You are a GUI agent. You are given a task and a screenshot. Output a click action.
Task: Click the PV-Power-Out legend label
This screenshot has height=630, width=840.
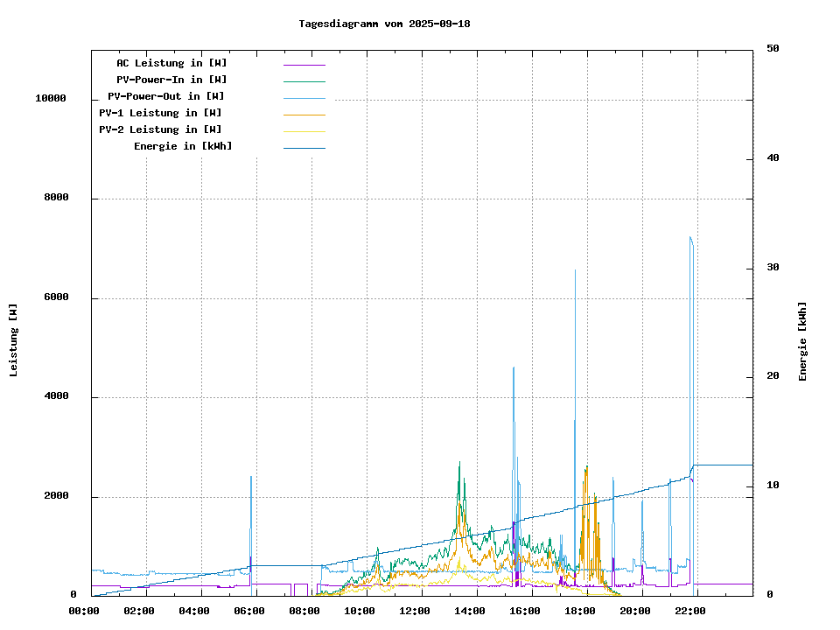pyautogui.click(x=165, y=96)
